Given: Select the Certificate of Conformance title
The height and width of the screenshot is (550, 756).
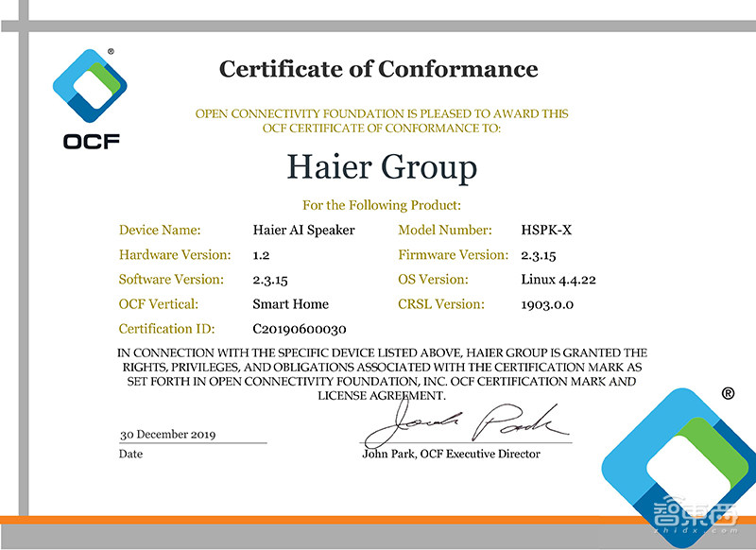Looking at the screenshot, I should 378,69.
